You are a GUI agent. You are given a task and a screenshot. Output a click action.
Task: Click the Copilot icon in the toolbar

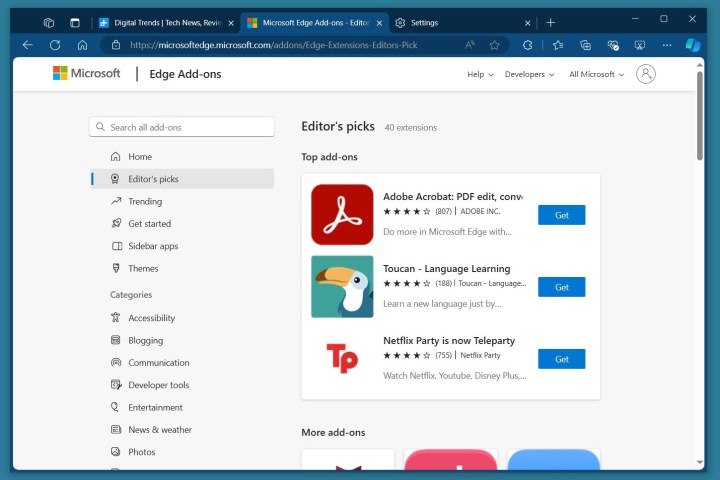tap(693, 45)
